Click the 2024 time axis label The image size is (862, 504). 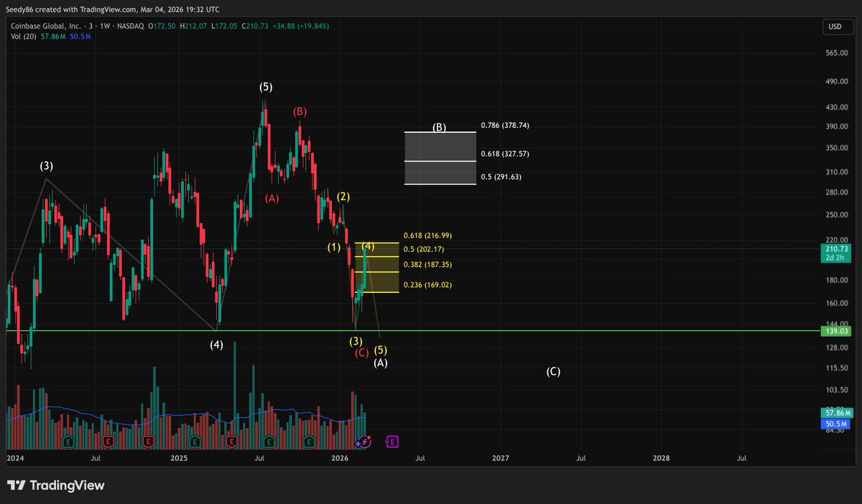tap(14, 457)
